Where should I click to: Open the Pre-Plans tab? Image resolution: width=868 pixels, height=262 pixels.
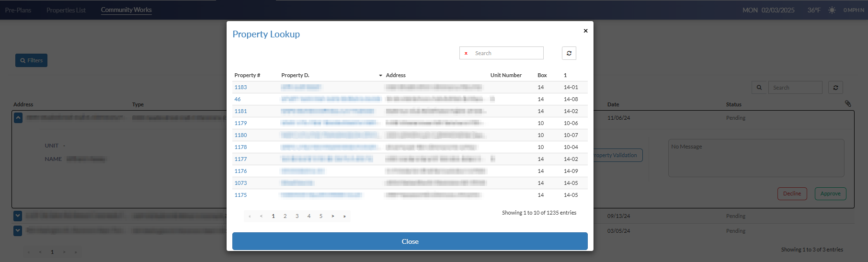click(18, 10)
